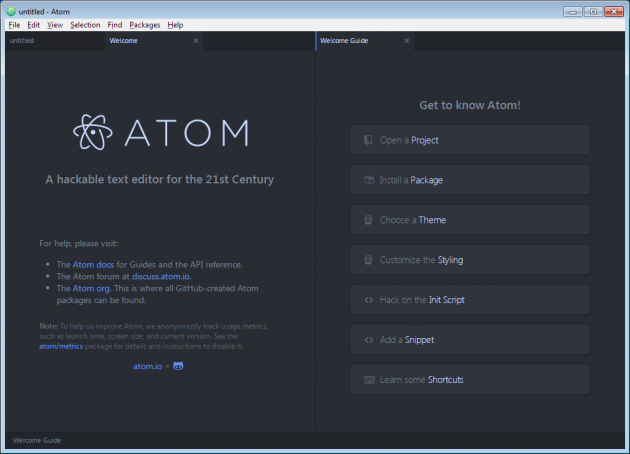
Task: Click Welcome Guide in the status bar
Action: (37, 440)
